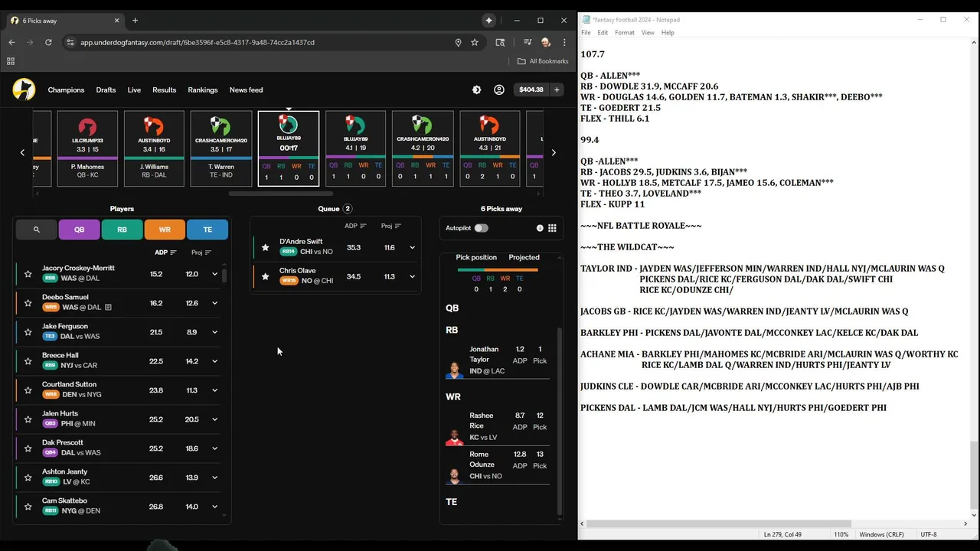Go to the Live nav item
The image size is (980, 551).
pos(134,90)
